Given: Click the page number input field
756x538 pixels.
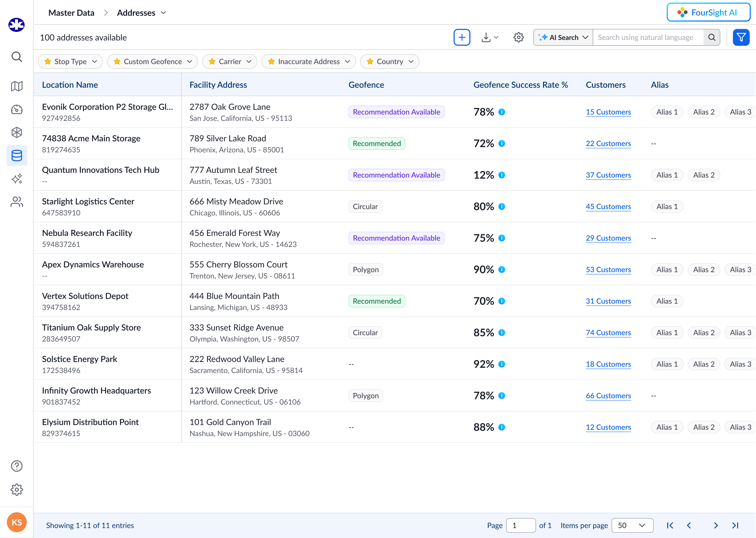Looking at the screenshot, I should (521, 525).
